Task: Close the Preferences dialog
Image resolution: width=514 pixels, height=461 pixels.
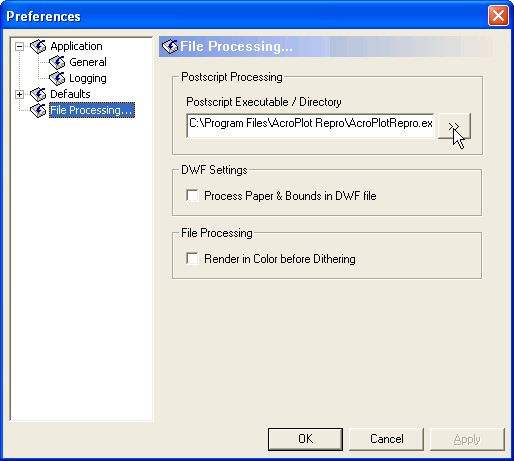Action: coord(498,15)
